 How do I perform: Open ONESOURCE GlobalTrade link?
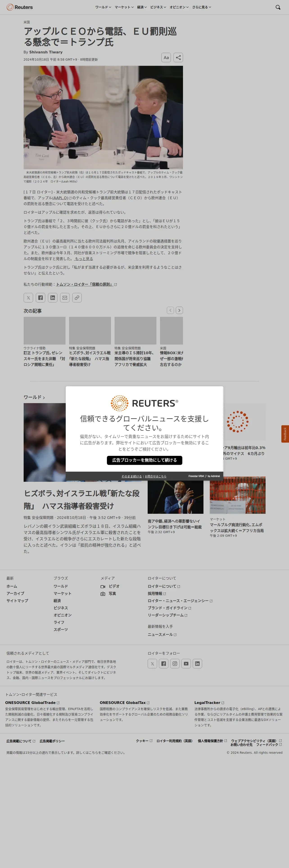point(32,703)
